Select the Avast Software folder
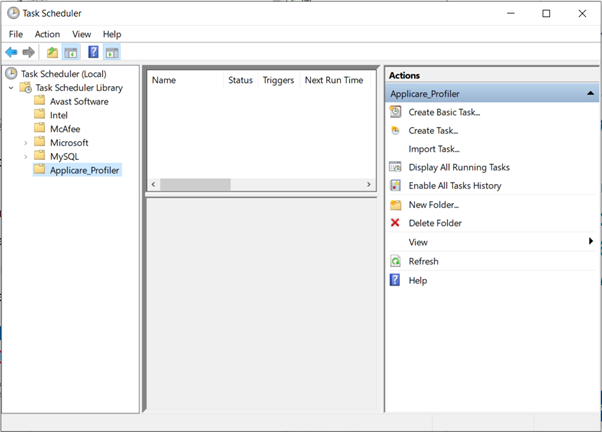The image size is (602, 432). [78, 101]
